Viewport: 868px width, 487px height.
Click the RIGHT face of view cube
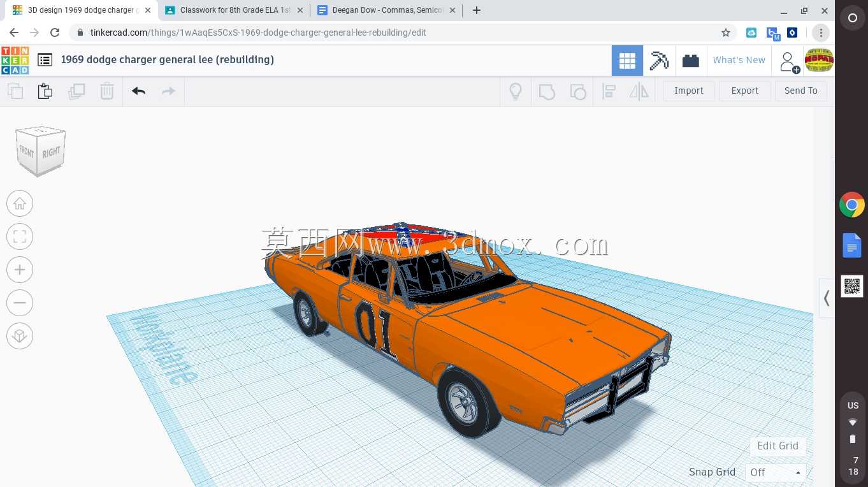52,152
